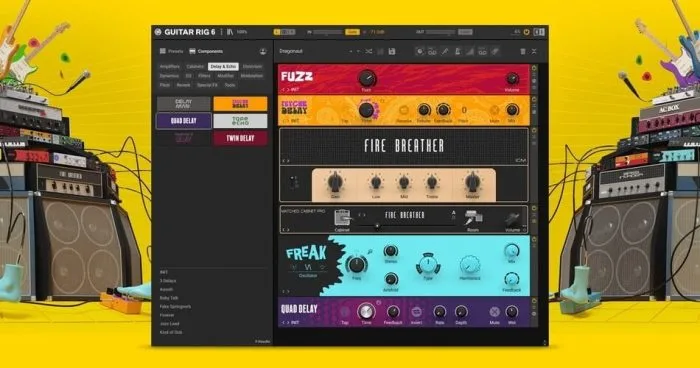Open the tuner fork tool icon

pos(445,52)
